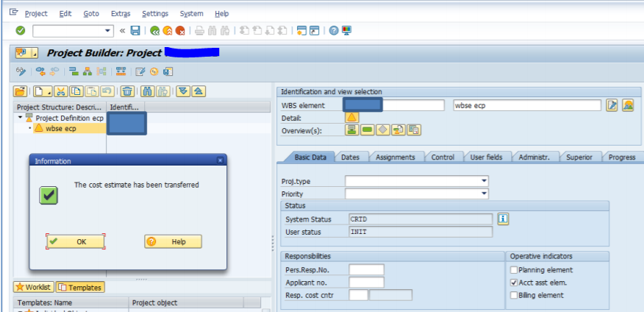The width and height of the screenshot is (644, 312).
Task: Open the Project menu
Action: click(x=36, y=13)
